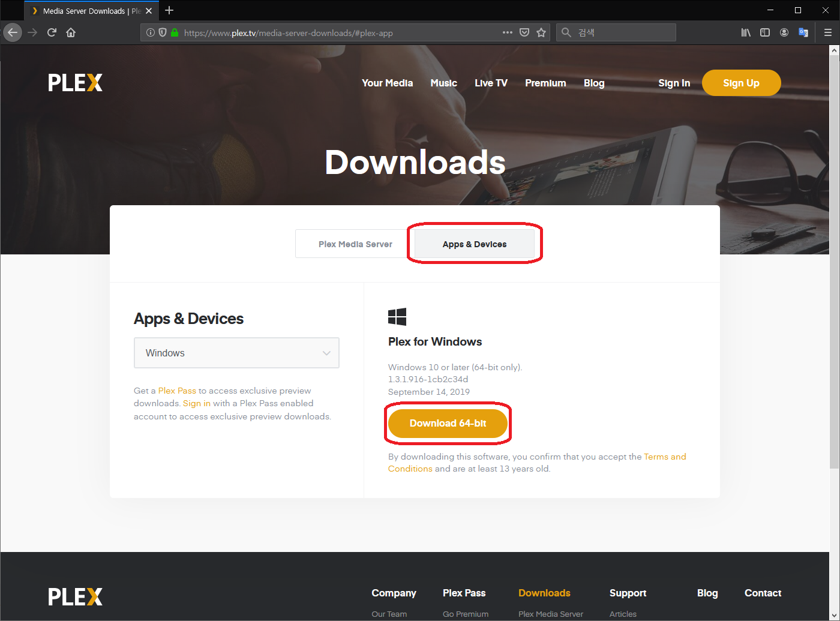
Task: Go back using the browser back arrow
Action: (x=13, y=32)
